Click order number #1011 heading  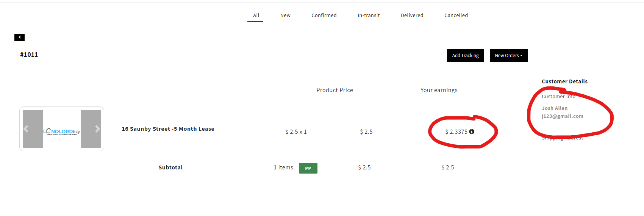coord(29,55)
